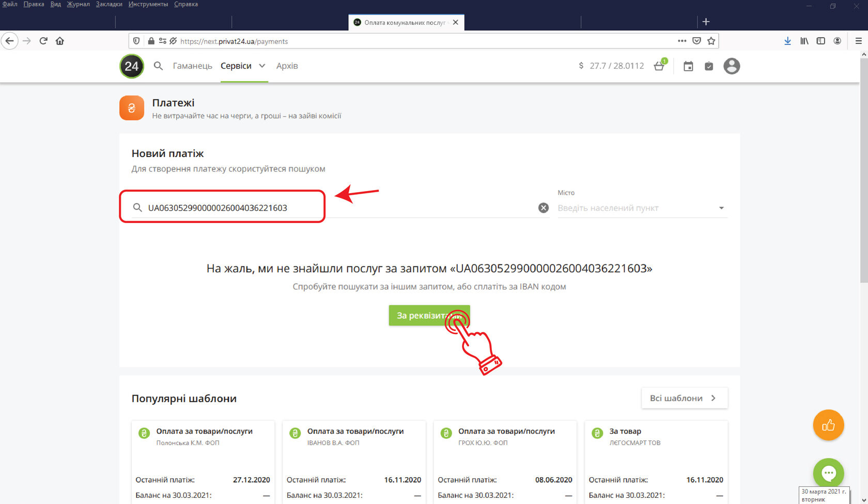Open the Журнал browser menu

pos(78,4)
